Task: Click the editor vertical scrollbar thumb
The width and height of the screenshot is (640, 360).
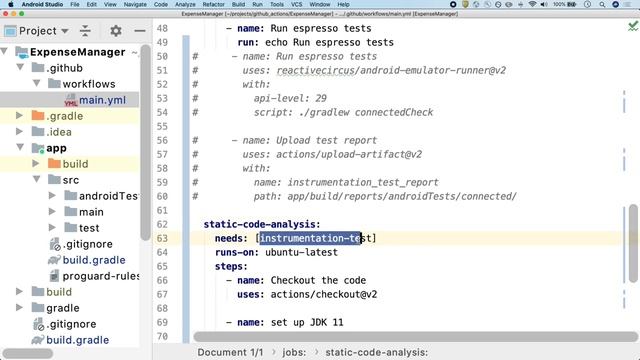Action: pyautogui.click(x=633, y=243)
